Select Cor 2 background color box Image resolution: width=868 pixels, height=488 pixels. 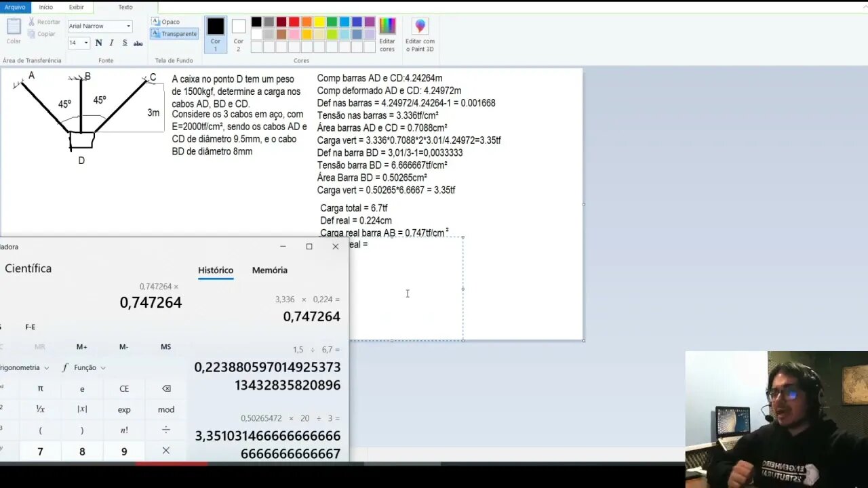[239, 35]
